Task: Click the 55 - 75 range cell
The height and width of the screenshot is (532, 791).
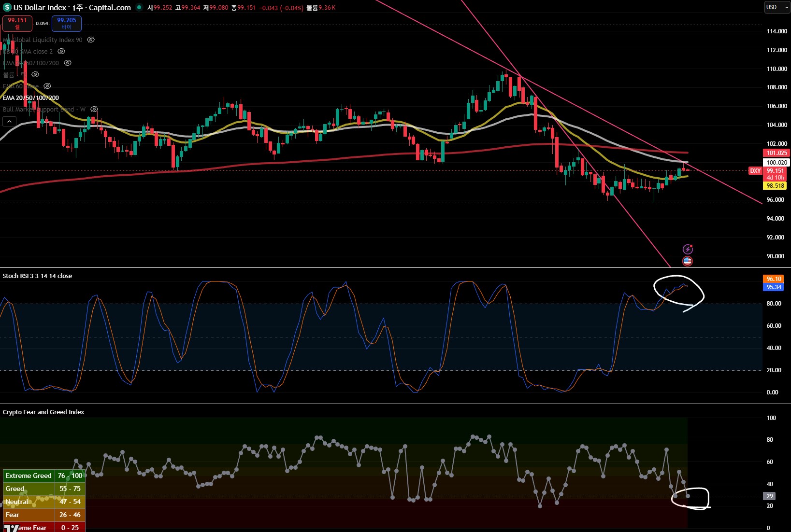Action: [70, 489]
